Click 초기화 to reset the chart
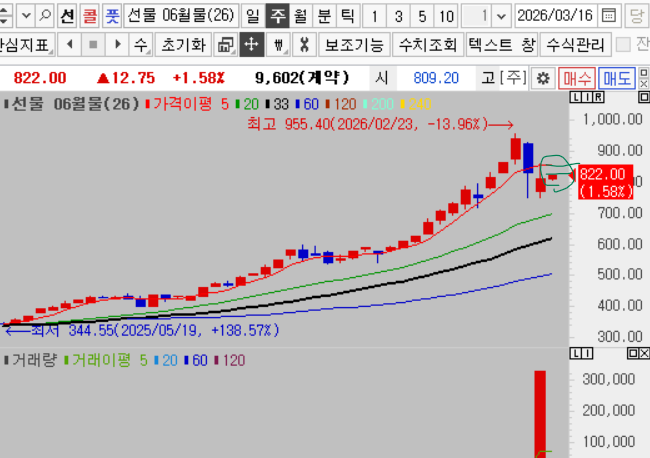This screenshot has height=458, width=650. (x=183, y=44)
